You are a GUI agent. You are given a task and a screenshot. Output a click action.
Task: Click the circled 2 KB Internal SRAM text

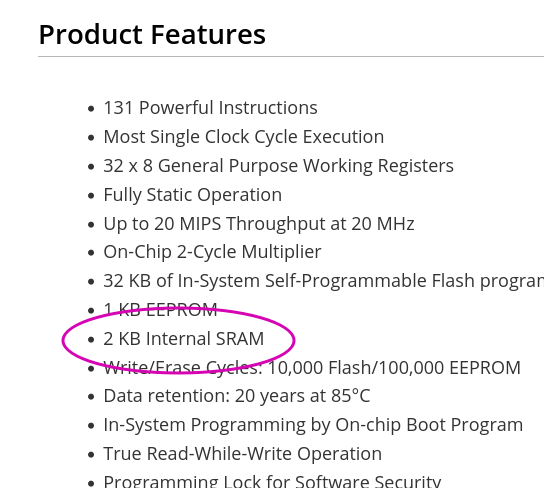(x=184, y=339)
